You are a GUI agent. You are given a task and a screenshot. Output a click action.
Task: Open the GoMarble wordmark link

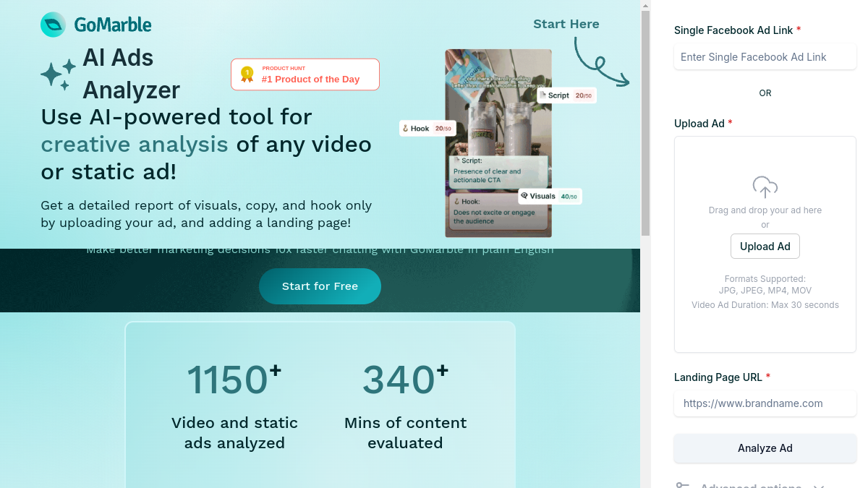coord(113,25)
